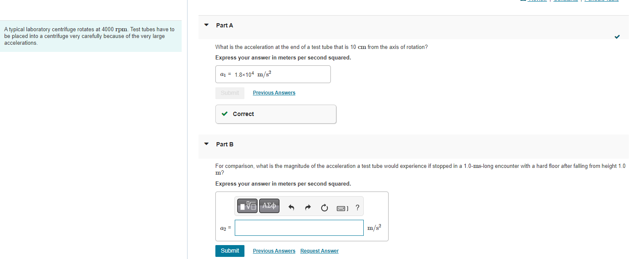Undo the last equation edit
Viewport: 644px width, 259px height.
tap(291, 206)
